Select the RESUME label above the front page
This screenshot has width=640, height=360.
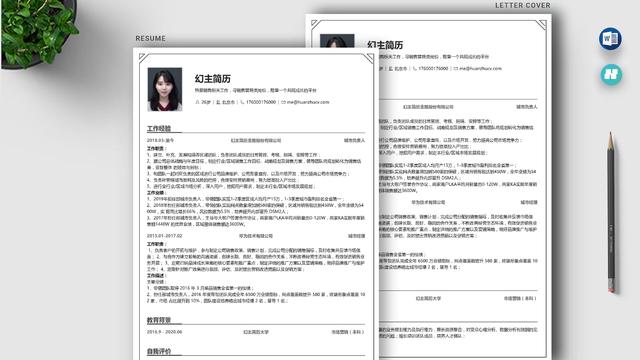pyautogui.click(x=151, y=38)
